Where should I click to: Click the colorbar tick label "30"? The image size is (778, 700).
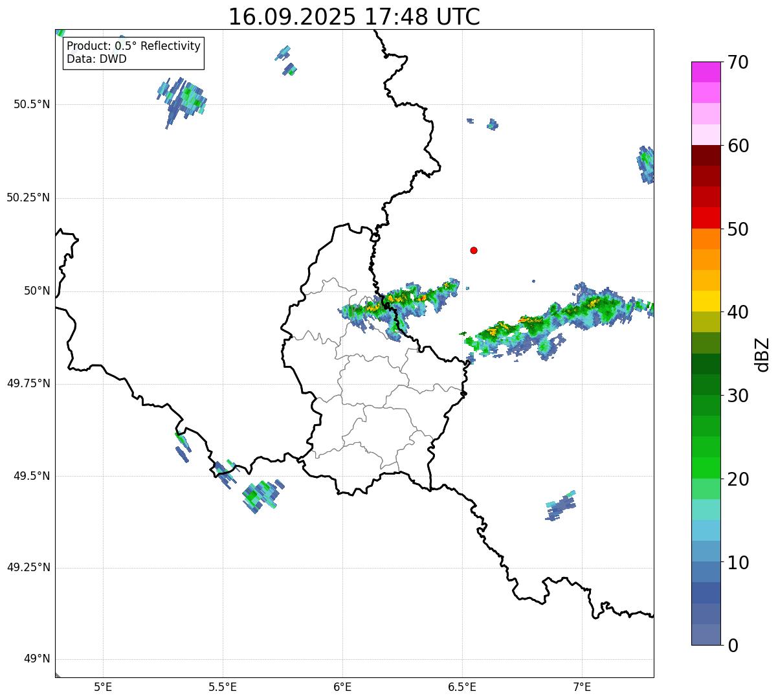coord(738,396)
